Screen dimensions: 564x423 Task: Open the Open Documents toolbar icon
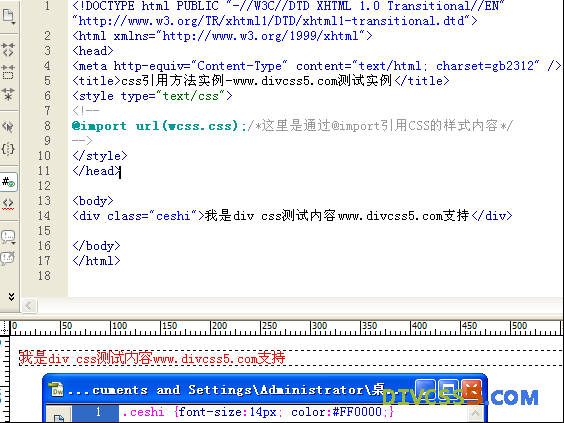pos(8,16)
